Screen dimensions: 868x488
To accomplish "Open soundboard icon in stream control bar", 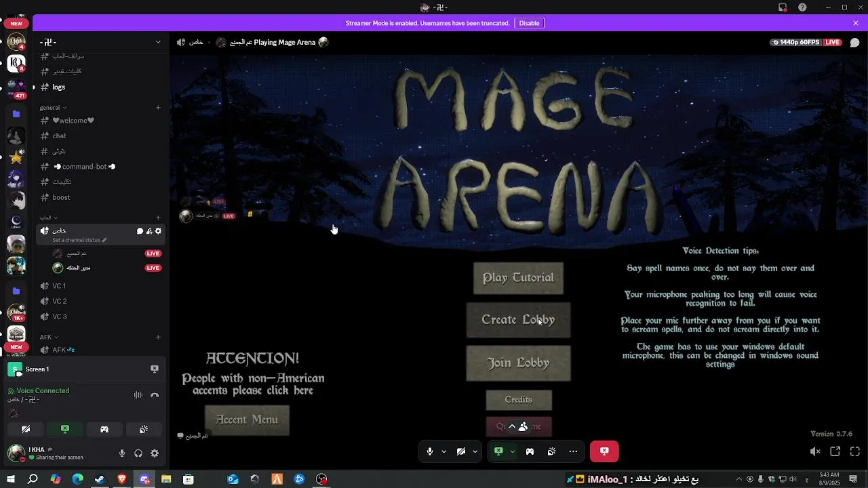I will pos(552,451).
